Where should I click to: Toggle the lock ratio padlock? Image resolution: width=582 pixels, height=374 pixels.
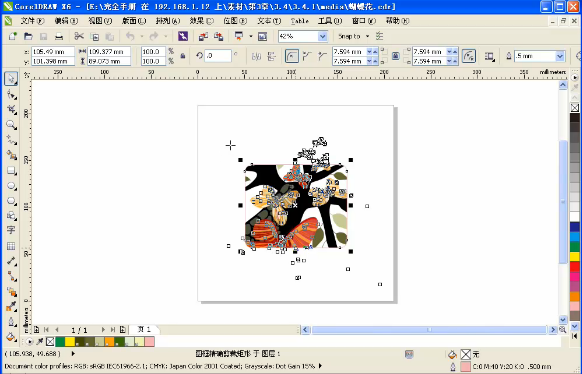click(183, 56)
